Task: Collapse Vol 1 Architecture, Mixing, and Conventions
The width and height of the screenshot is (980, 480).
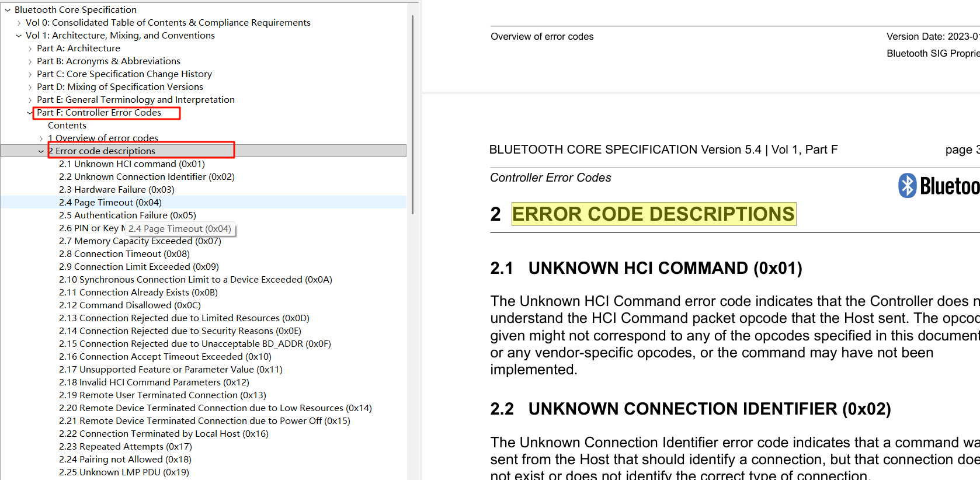Action: [19, 36]
